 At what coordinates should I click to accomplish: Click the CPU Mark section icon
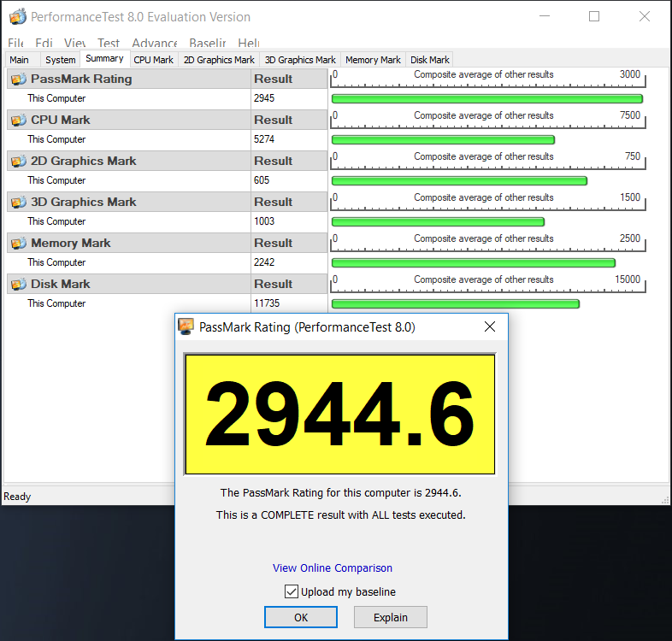tap(19, 120)
